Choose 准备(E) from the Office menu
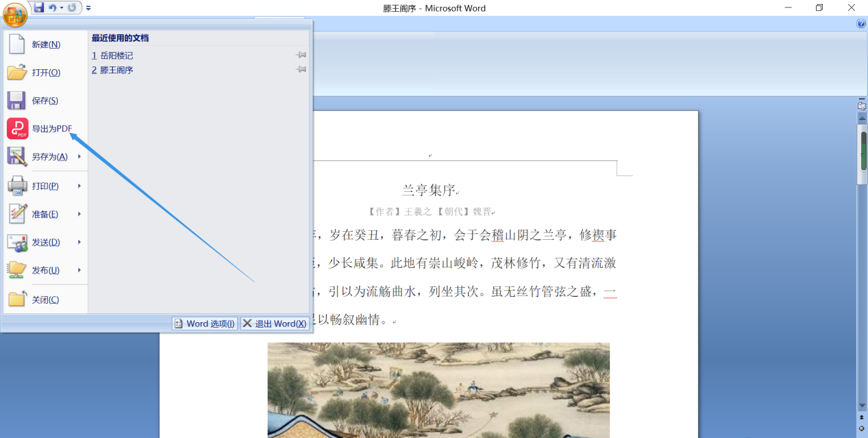868x438 pixels. pos(45,215)
